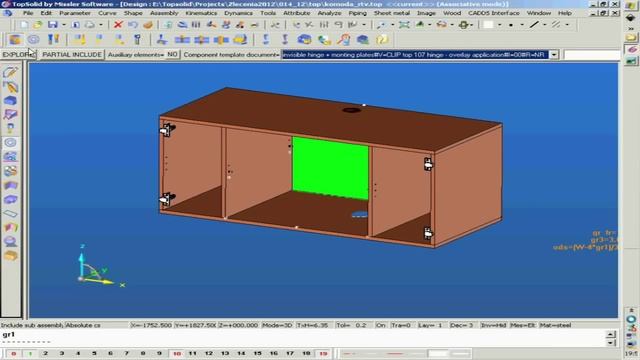
Task: Open the dropdown arrow next to save icon
Action: pyautogui.click(x=64, y=25)
